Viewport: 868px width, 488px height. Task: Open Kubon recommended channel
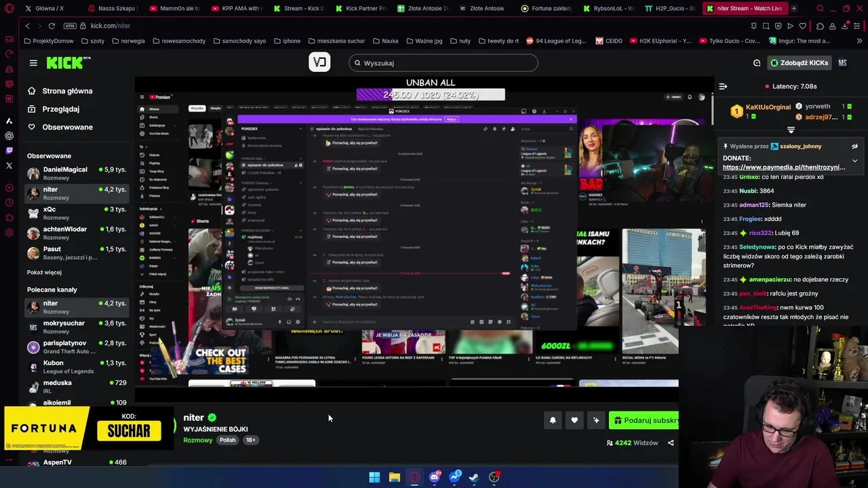(77, 367)
